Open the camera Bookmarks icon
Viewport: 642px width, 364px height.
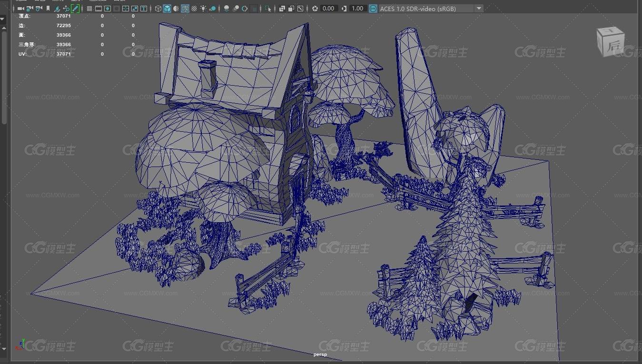(48, 9)
